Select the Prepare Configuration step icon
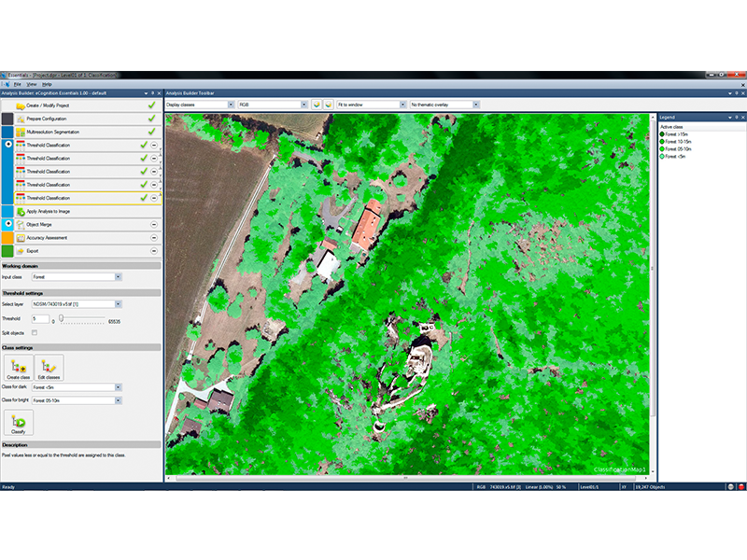 [x=20, y=119]
